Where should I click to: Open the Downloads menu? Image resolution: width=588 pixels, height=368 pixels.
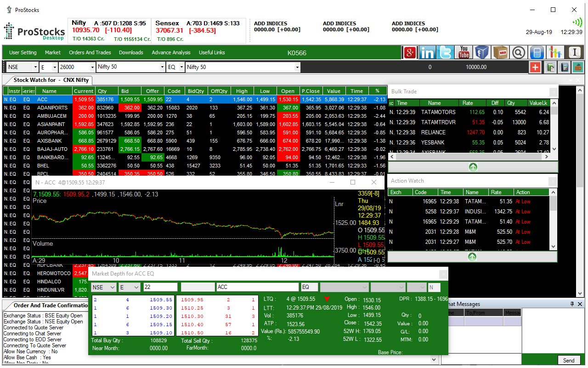[131, 52]
